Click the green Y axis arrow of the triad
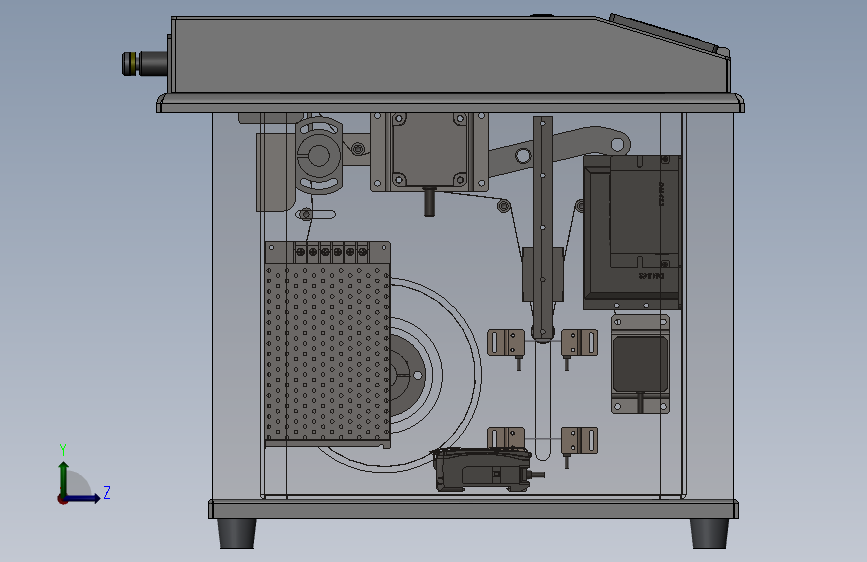 point(64,478)
